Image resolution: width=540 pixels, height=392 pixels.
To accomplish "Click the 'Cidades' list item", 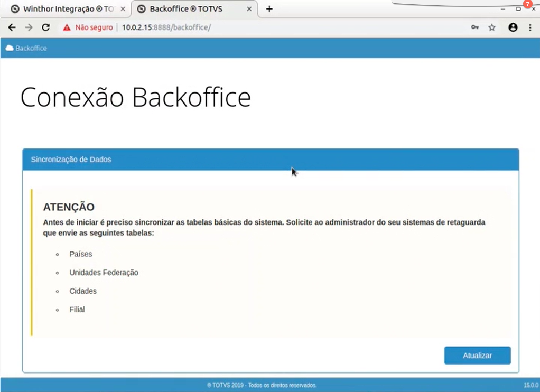I will click(83, 291).
